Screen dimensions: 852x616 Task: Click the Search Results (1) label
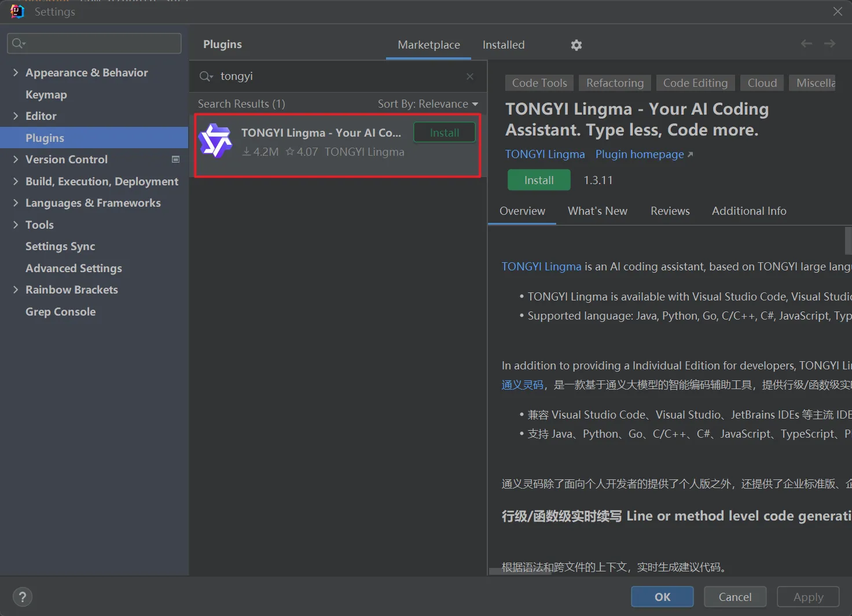point(241,104)
